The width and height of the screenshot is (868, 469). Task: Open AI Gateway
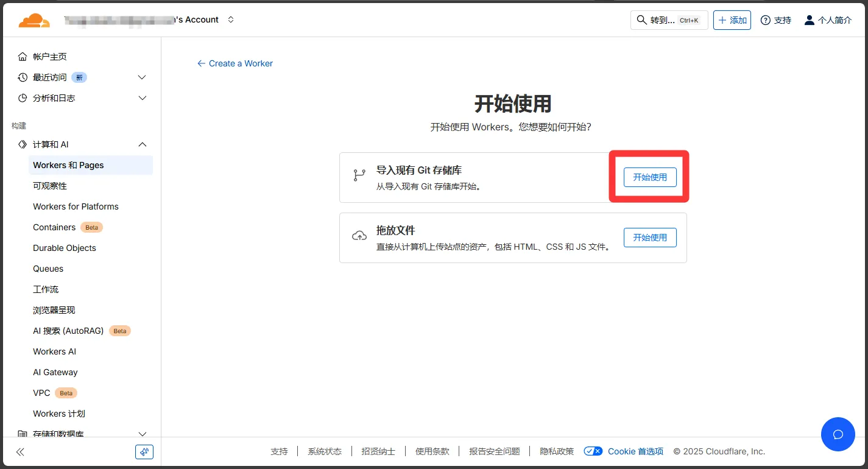click(x=55, y=372)
